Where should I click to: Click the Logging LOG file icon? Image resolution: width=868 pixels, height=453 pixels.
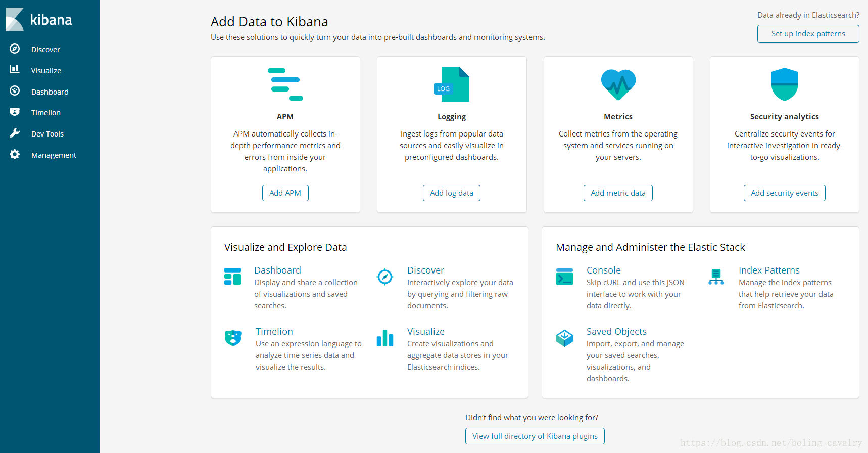pos(452,84)
